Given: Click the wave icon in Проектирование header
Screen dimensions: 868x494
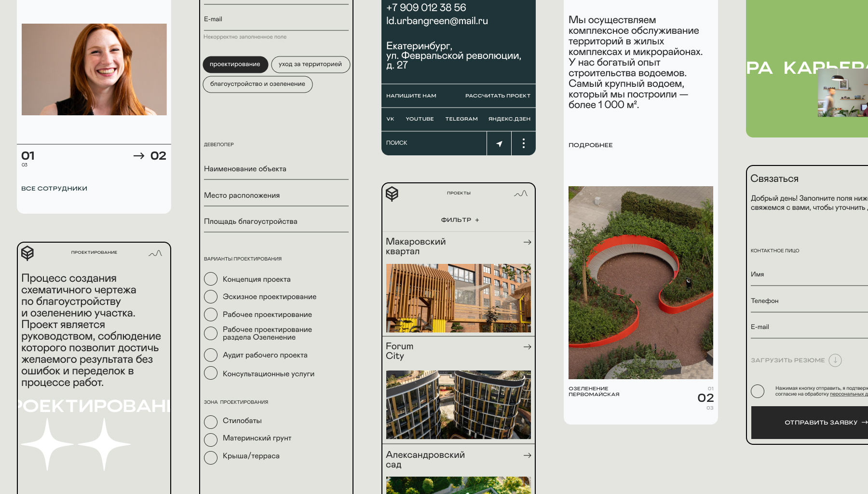Looking at the screenshot, I should [x=155, y=253].
